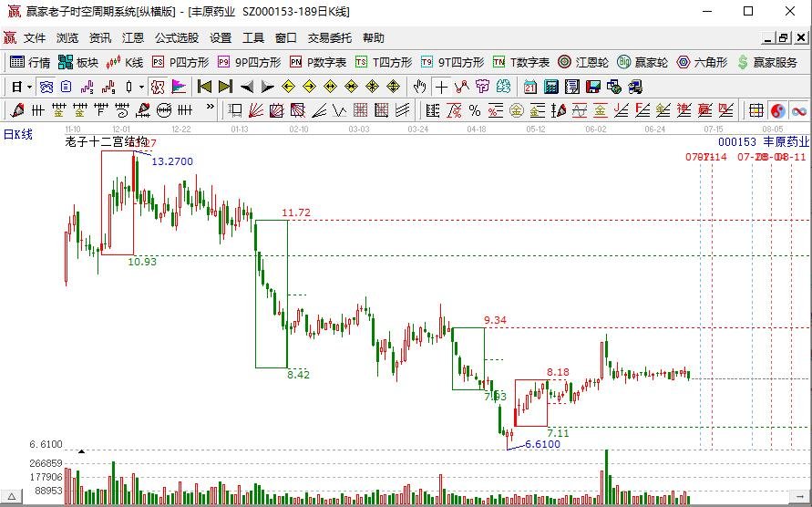Image resolution: width=812 pixels, height=507 pixels.
Task: Expand the 日 period dropdown arrow
Action: tap(29, 88)
